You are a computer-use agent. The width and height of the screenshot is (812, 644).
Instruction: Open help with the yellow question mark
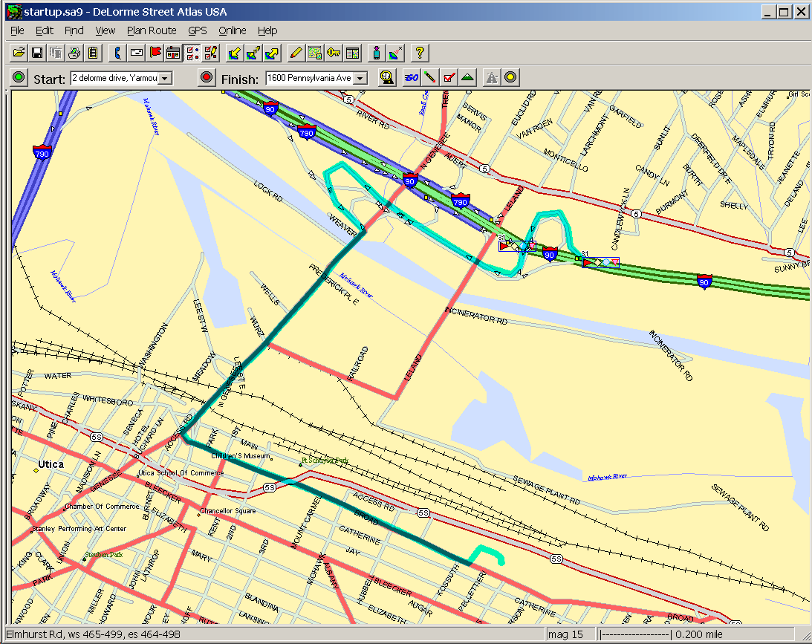tap(420, 53)
